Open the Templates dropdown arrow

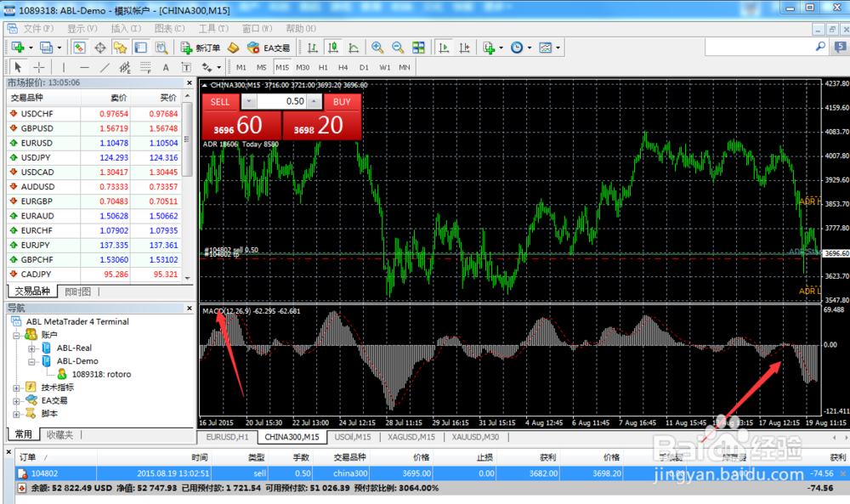pyautogui.click(x=558, y=48)
